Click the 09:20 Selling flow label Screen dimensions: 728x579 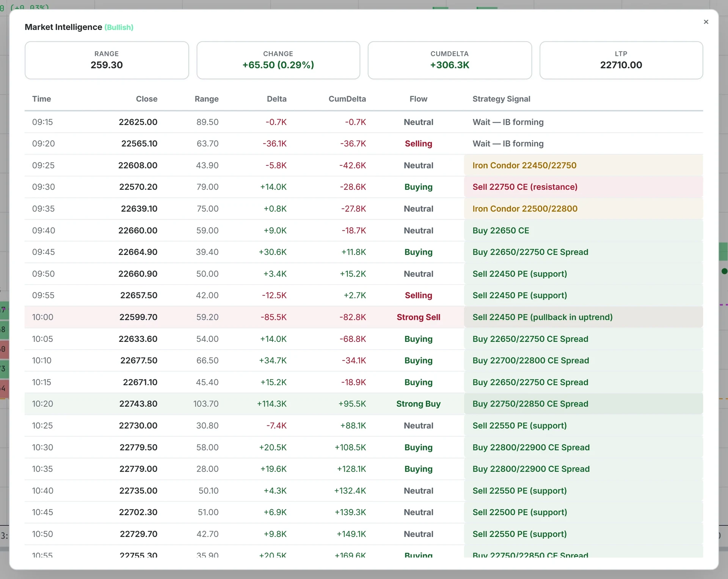coord(418,144)
